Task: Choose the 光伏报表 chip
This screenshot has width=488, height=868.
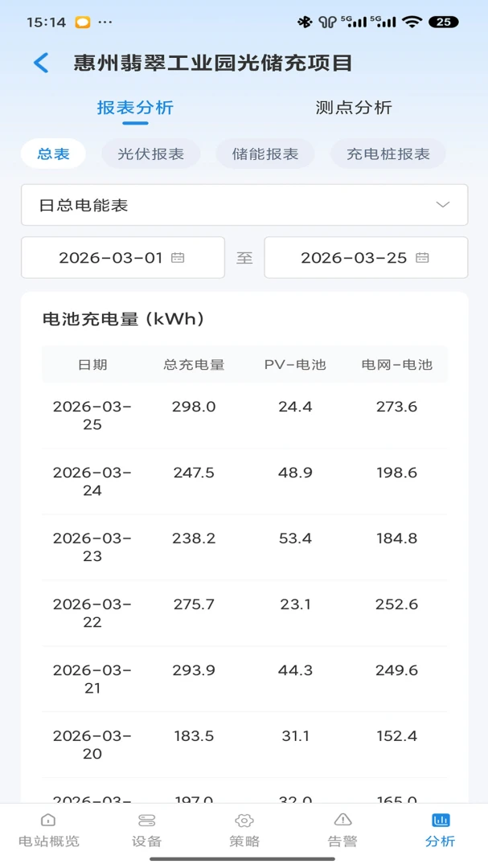Action: pos(150,154)
